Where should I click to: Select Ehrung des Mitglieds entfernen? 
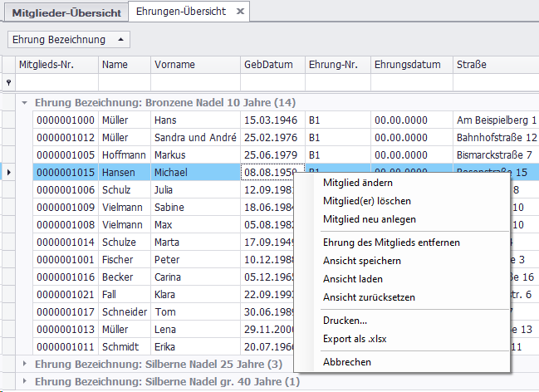391,243
